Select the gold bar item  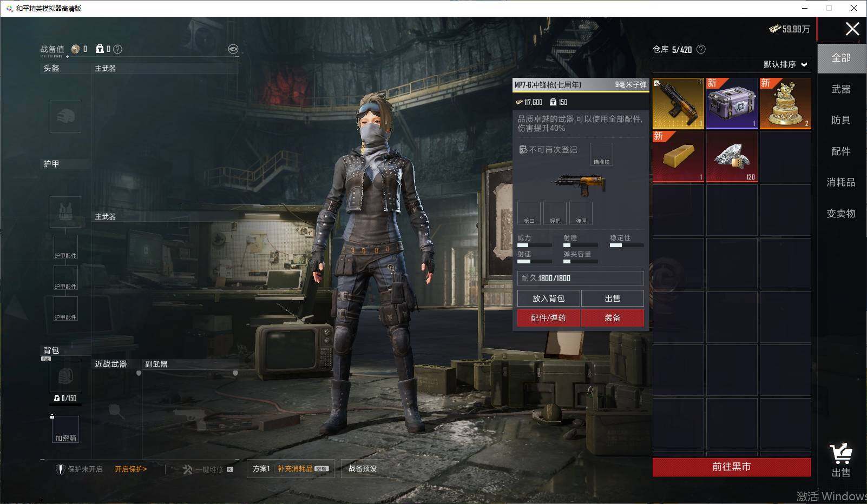click(678, 156)
